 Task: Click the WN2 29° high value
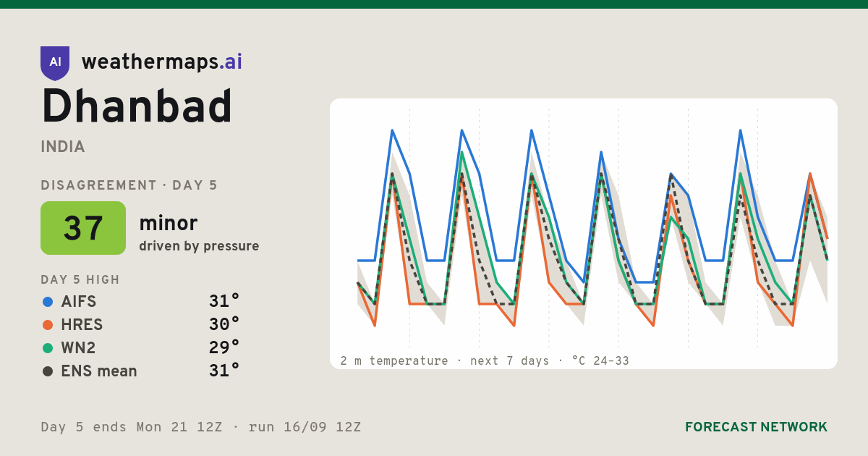[224, 347]
